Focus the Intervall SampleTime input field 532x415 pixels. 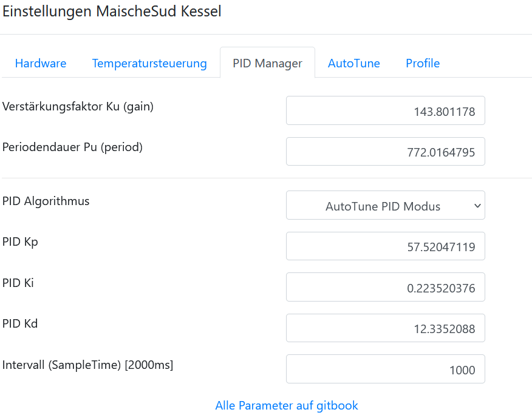coord(386,369)
